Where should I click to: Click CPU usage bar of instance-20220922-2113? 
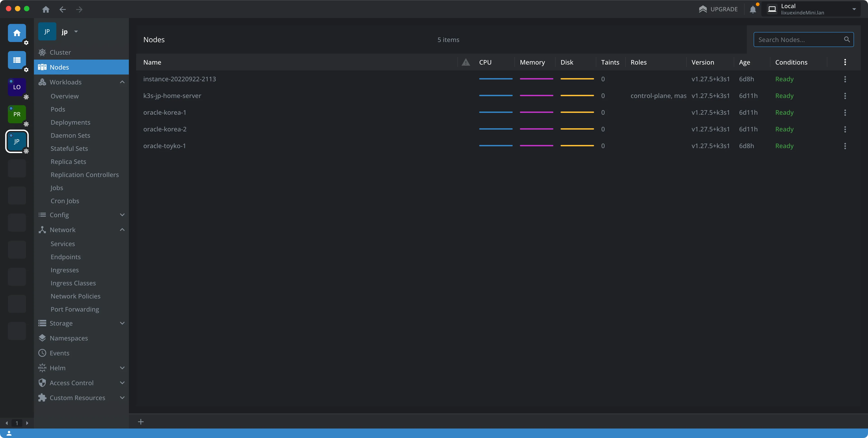(496, 79)
